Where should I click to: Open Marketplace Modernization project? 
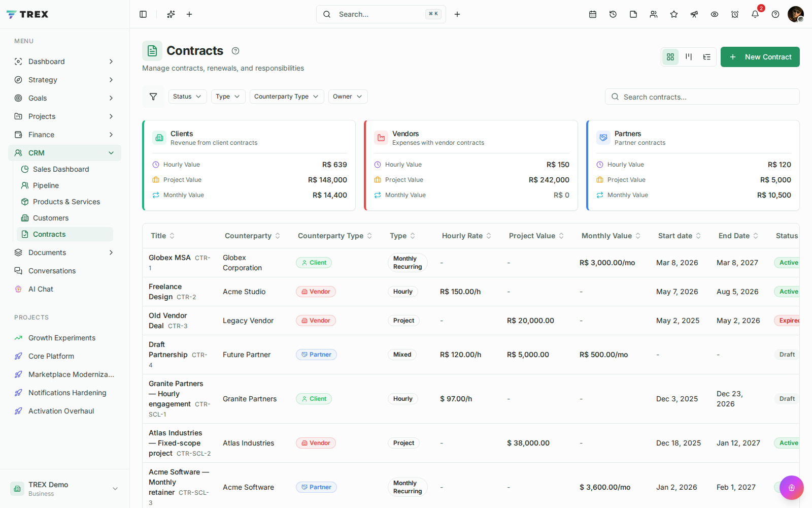(64, 374)
